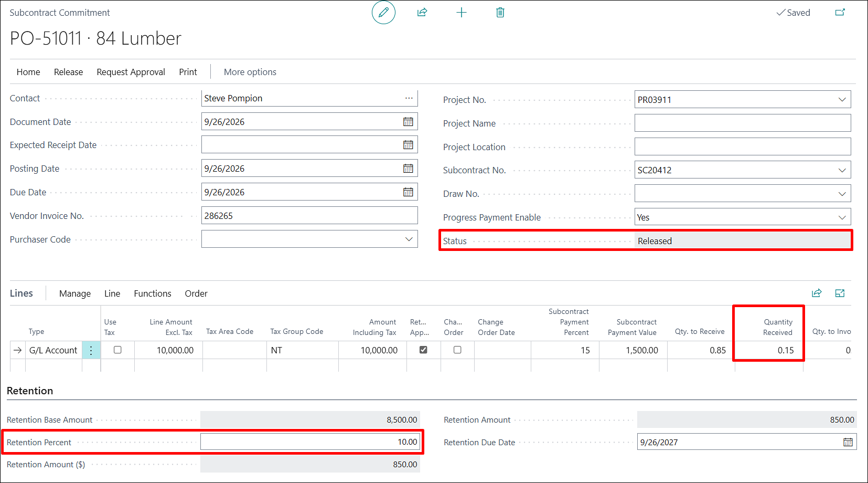The width and height of the screenshot is (868, 483).
Task: Click the Release action
Action: (x=69, y=72)
